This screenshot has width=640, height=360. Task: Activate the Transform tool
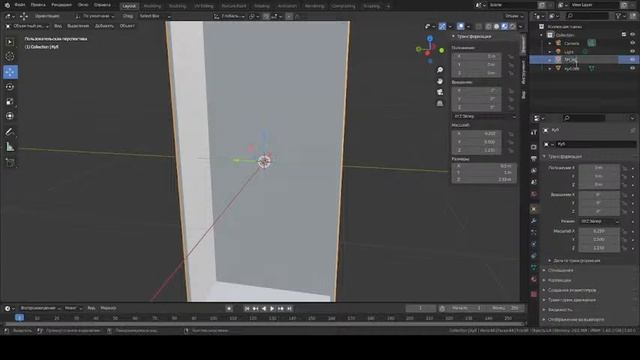click(10, 116)
